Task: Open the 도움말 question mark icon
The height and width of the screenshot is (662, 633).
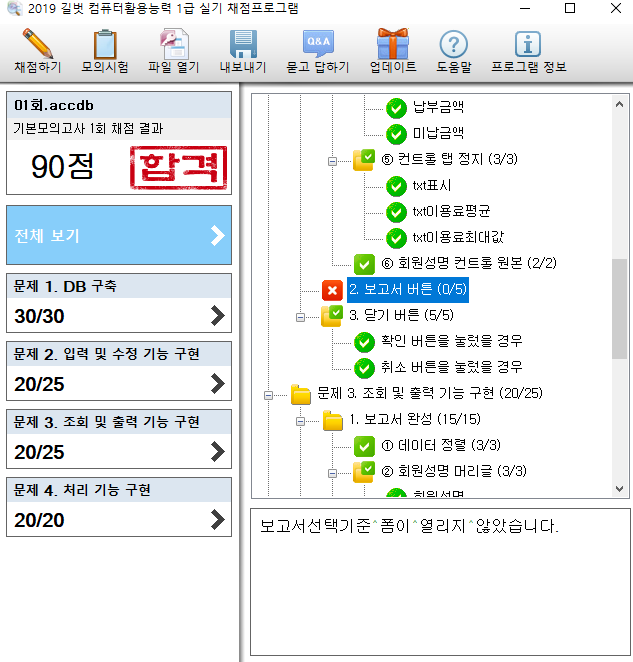Action: pyautogui.click(x=454, y=44)
